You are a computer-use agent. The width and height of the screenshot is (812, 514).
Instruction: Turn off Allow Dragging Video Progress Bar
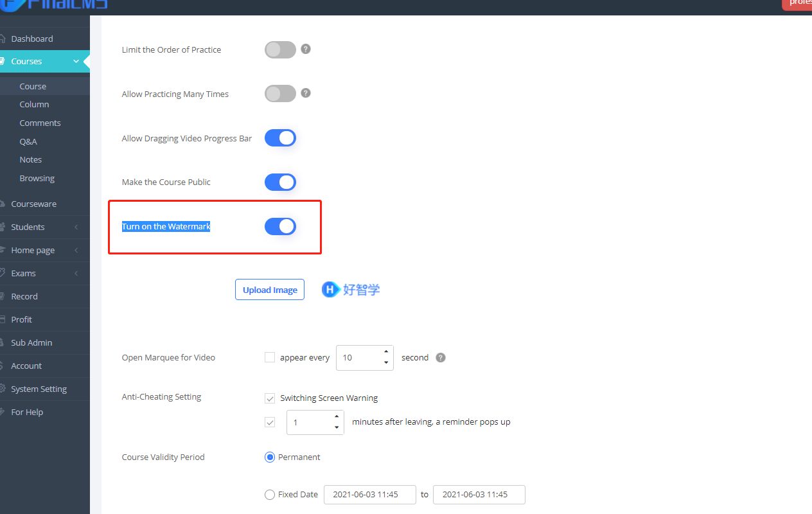tap(280, 137)
